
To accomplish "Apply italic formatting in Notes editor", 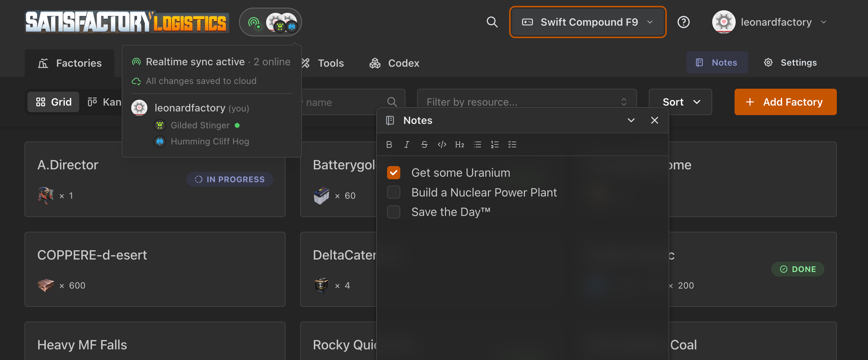I will coord(407,144).
